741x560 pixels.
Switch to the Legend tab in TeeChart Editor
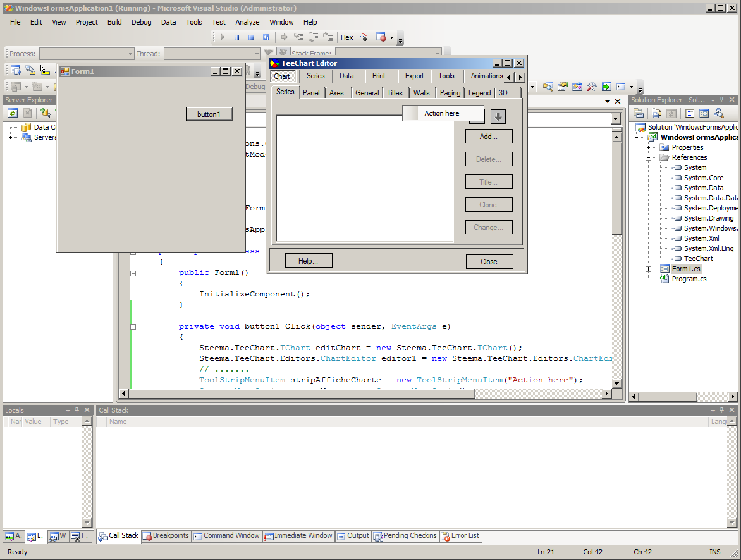tap(480, 93)
